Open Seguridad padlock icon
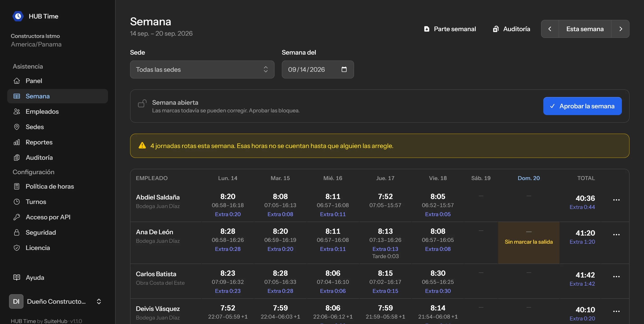Screen dimensions: 644x324 pos(17,232)
